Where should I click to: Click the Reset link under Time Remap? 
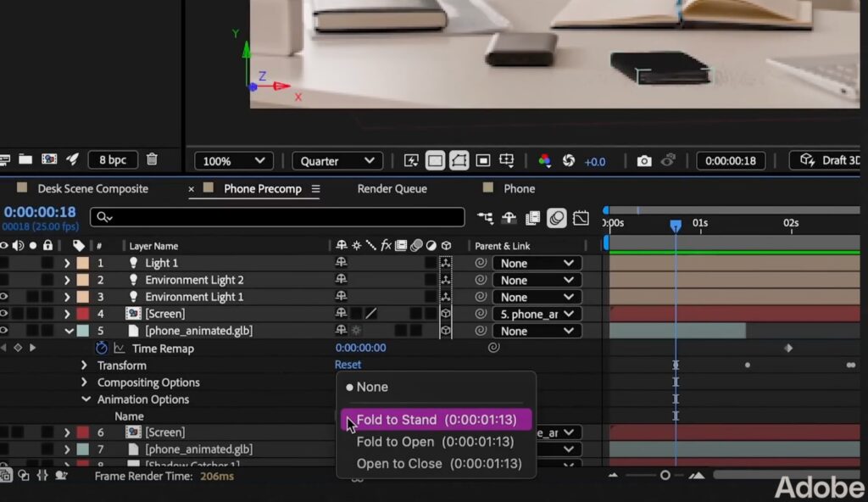(x=348, y=364)
